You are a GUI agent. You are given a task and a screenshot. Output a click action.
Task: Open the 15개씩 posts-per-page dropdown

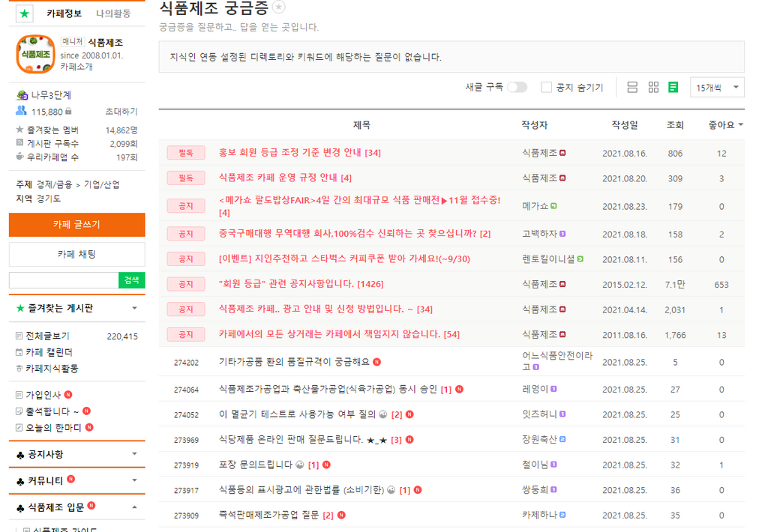[718, 87]
